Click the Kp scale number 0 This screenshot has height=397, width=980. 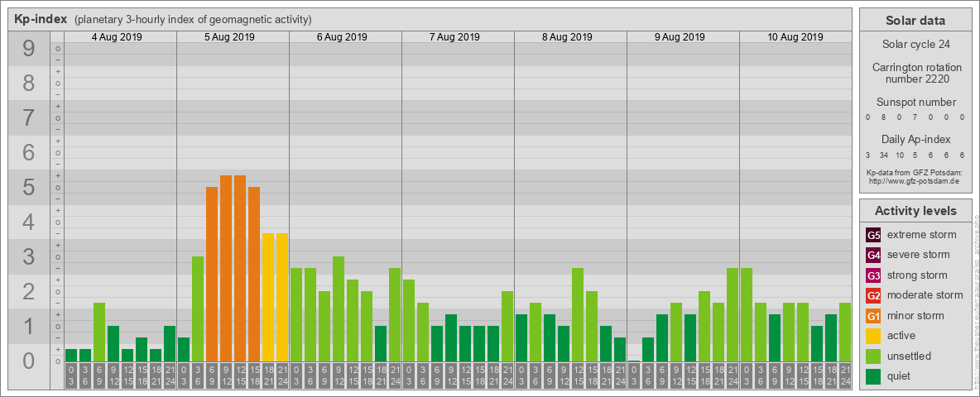(28, 361)
